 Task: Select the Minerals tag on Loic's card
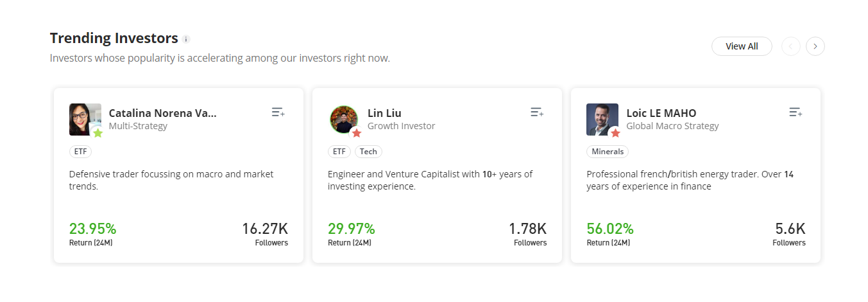607,152
